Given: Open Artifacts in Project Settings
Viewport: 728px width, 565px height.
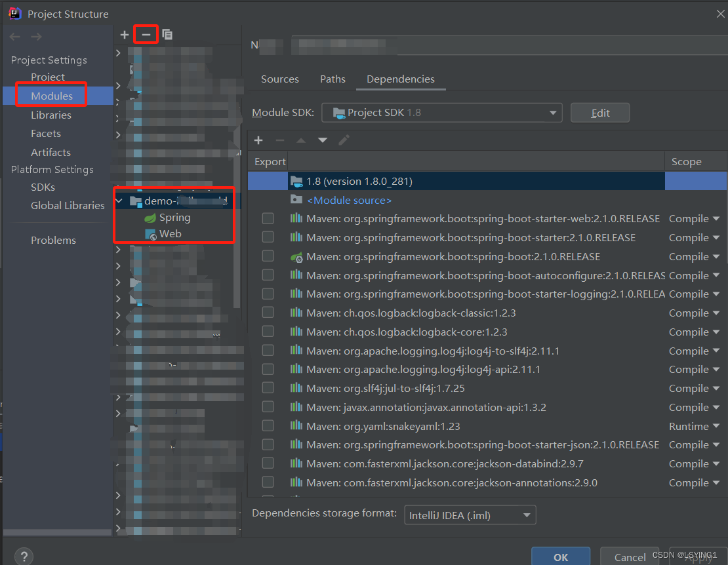Looking at the screenshot, I should click(x=51, y=152).
